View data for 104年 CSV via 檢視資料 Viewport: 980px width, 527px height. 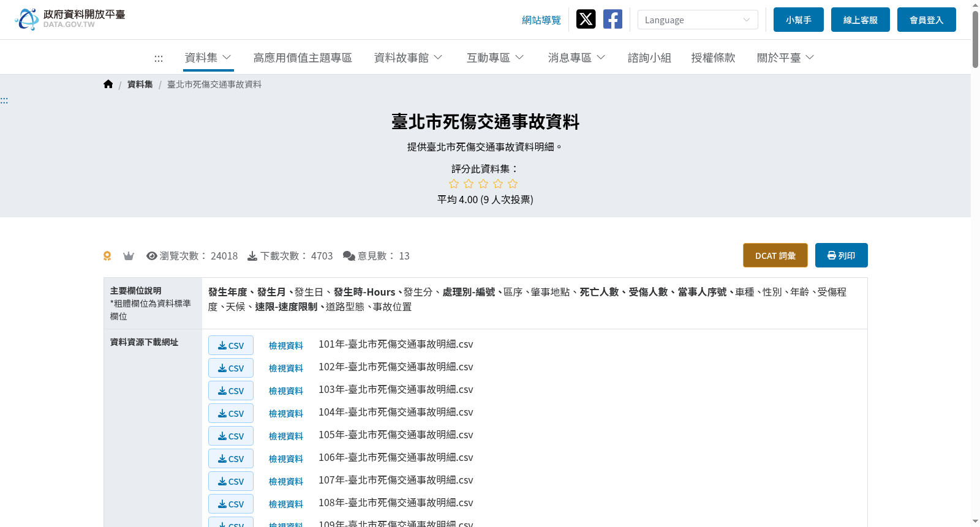pos(286,414)
